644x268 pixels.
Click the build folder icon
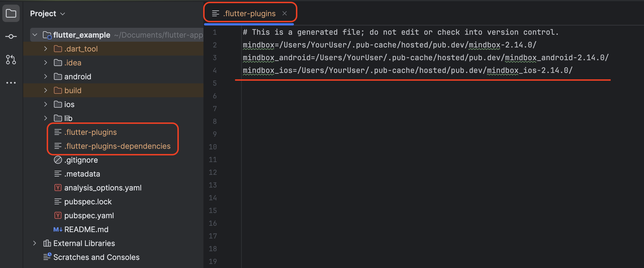coord(58,91)
